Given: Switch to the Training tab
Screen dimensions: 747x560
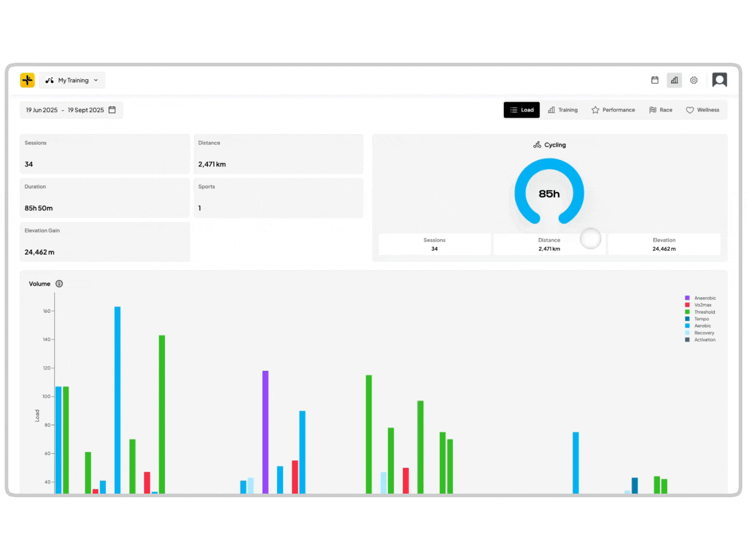Looking at the screenshot, I should pos(563,110).
